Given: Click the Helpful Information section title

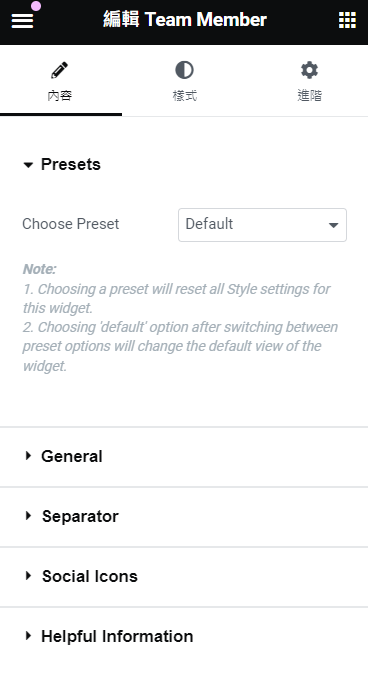Looking at the screenshot, I should point(117,636).
